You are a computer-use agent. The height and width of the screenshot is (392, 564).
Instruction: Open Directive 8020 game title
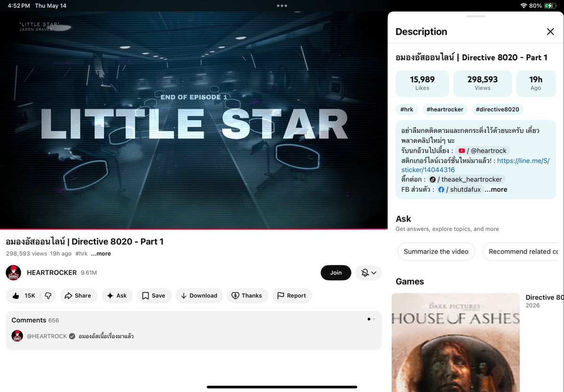pos(544,298)
